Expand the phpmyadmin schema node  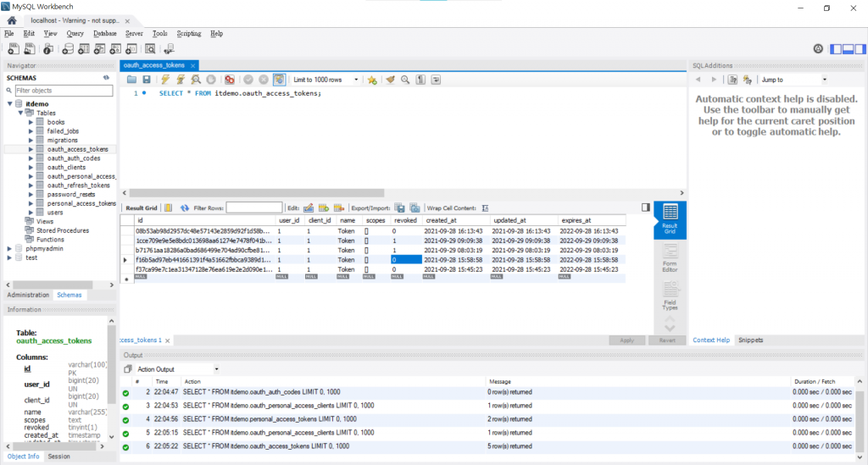(9, 249)
